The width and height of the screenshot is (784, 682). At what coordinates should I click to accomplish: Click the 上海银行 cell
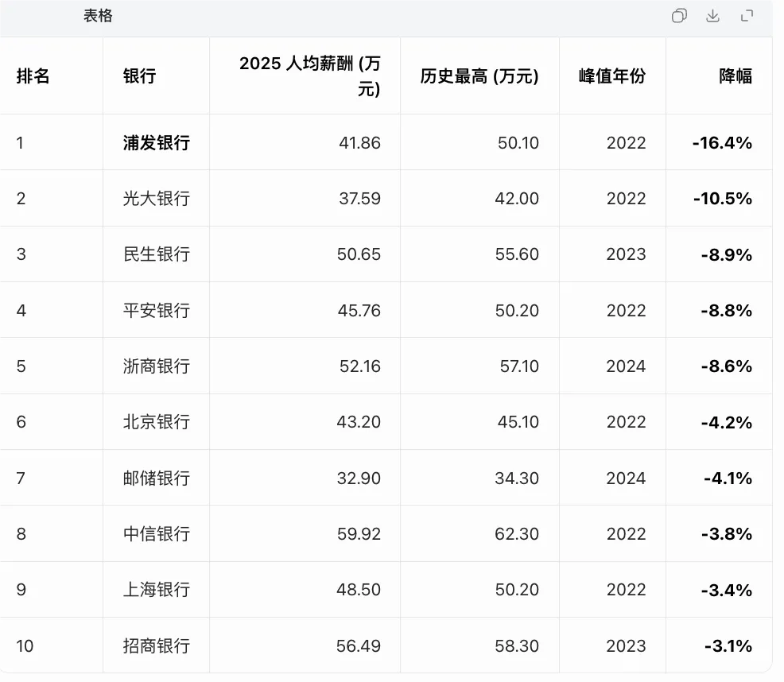[x=157, y=590]
